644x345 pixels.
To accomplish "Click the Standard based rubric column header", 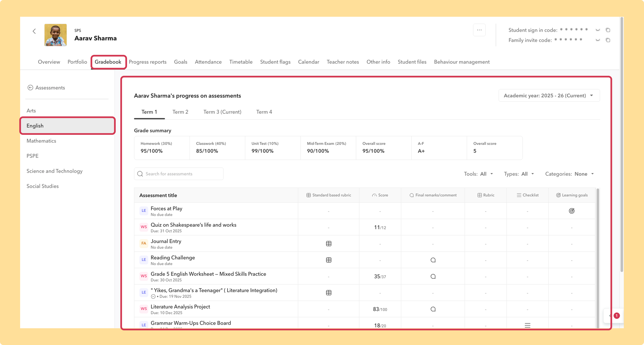I will pos(328,195).
